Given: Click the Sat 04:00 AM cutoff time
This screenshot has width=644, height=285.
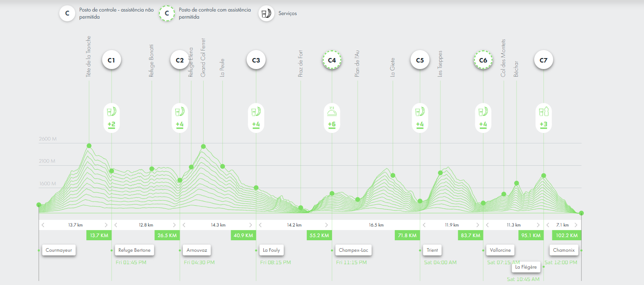Looking at the screenshot, I should 440,262.
